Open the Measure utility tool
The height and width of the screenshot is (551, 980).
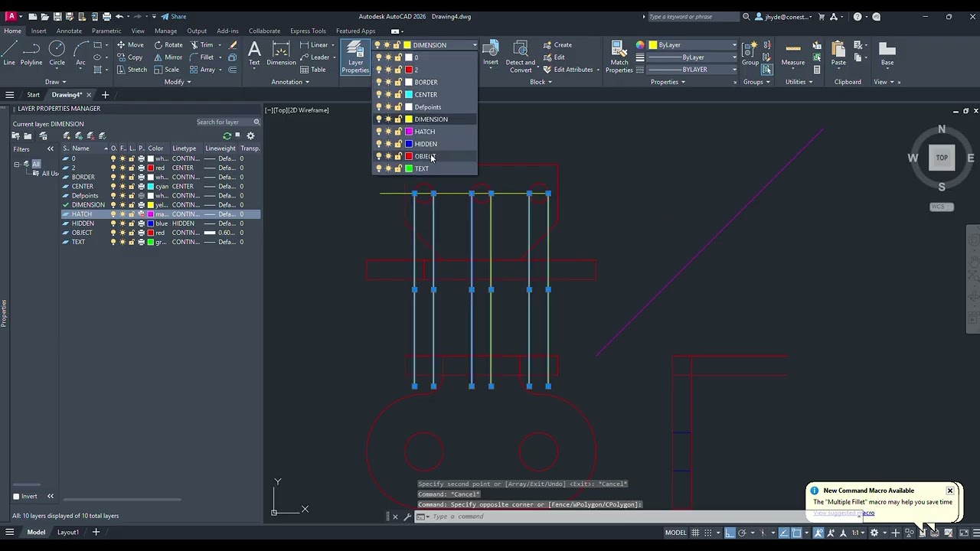click(x=792, y=54)
